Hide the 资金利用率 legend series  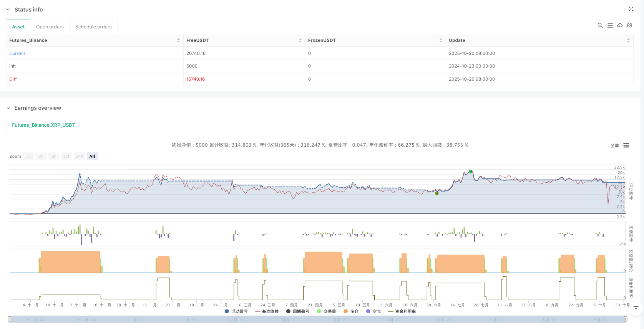point(402,311)
